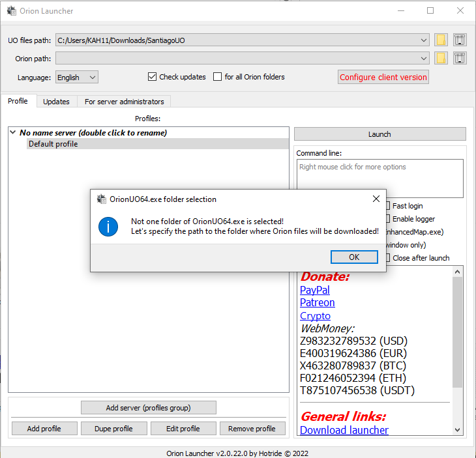Click the Configure client version button

pyautogui.click(x=383, y=77)
